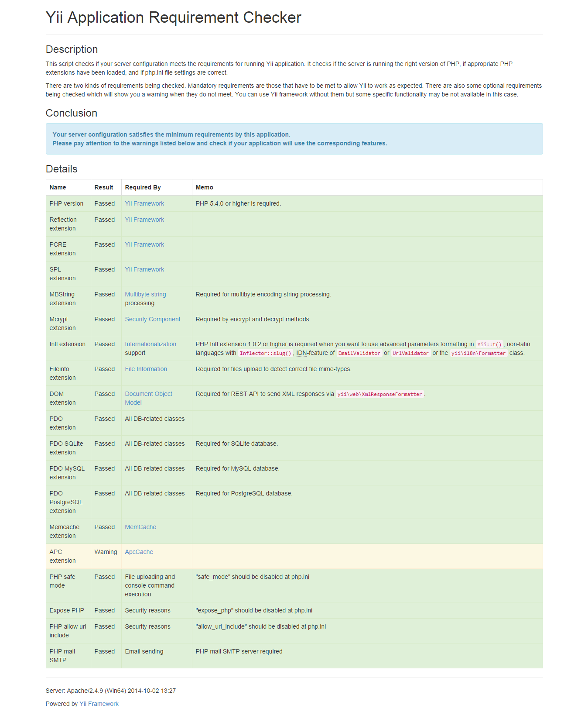Select the Warning result for APC extension
Viewport: 588px width, 712px height.
pyautogui.click(x=106, y=552)
